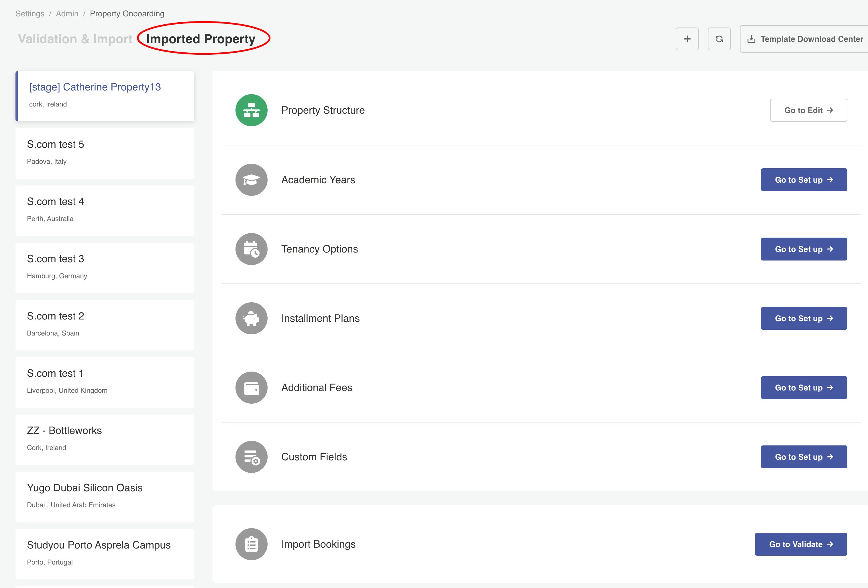Viewport: 868px width, 588px height.
Task: Click Go to Validate for Import Bookings
Action: [x=801, y=544]
